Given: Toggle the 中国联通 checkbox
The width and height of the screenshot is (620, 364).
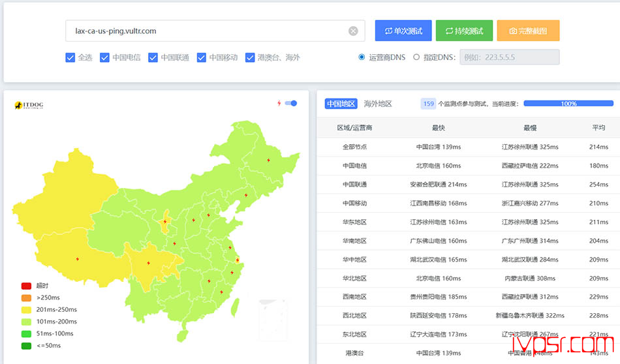Looking at the screenshot, I should point(153,57).
